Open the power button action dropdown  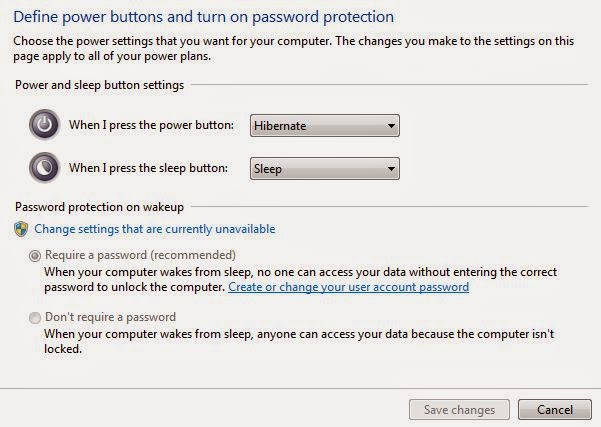[324, 126]
